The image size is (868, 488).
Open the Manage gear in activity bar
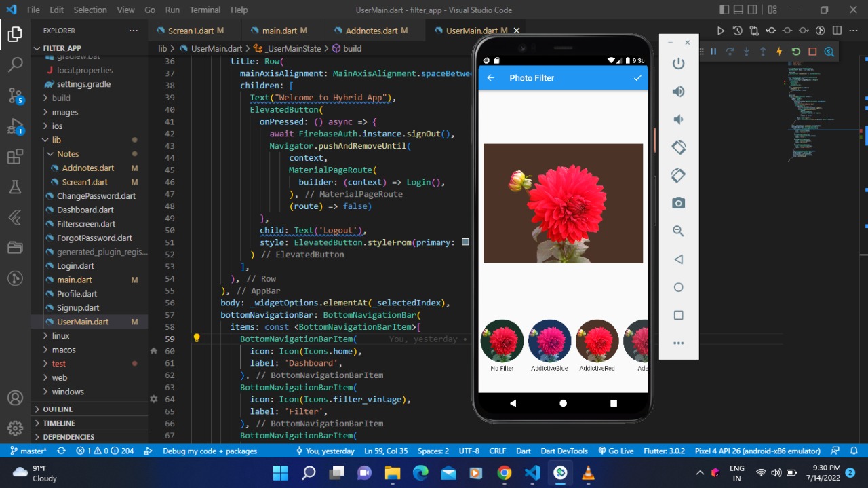pos(15,429)
